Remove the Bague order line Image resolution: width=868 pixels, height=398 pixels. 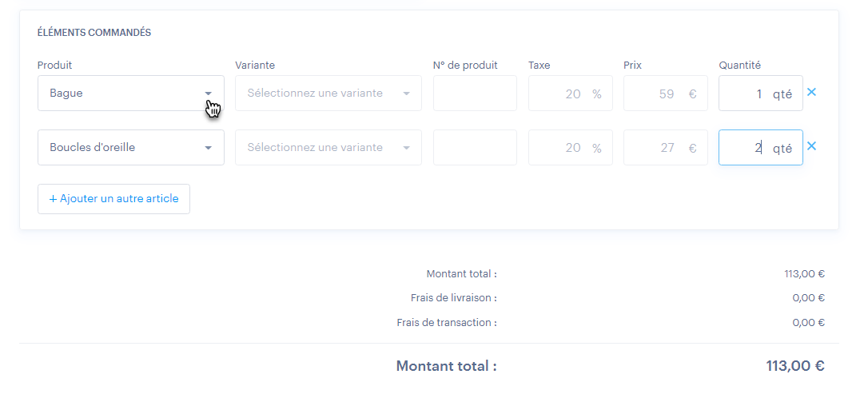click(x=811, y=93)
